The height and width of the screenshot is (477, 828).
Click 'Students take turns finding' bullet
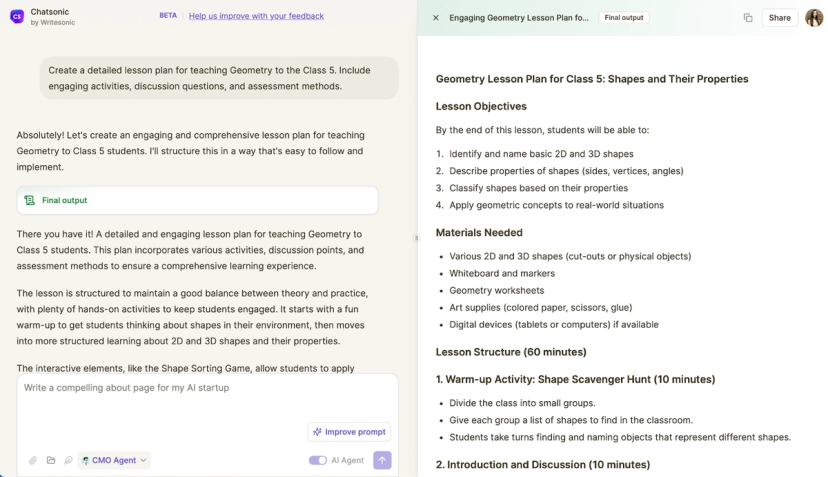[620, 437]
